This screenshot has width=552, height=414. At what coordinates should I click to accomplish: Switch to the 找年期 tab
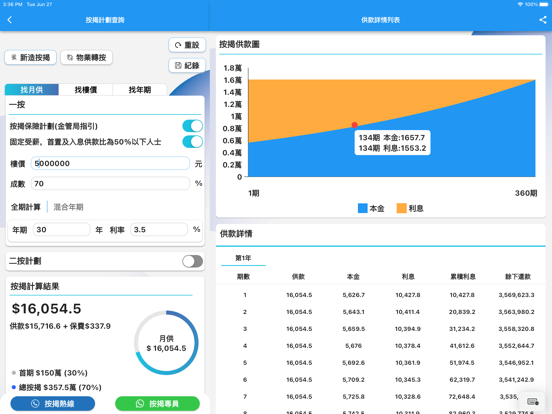[140, 90]
